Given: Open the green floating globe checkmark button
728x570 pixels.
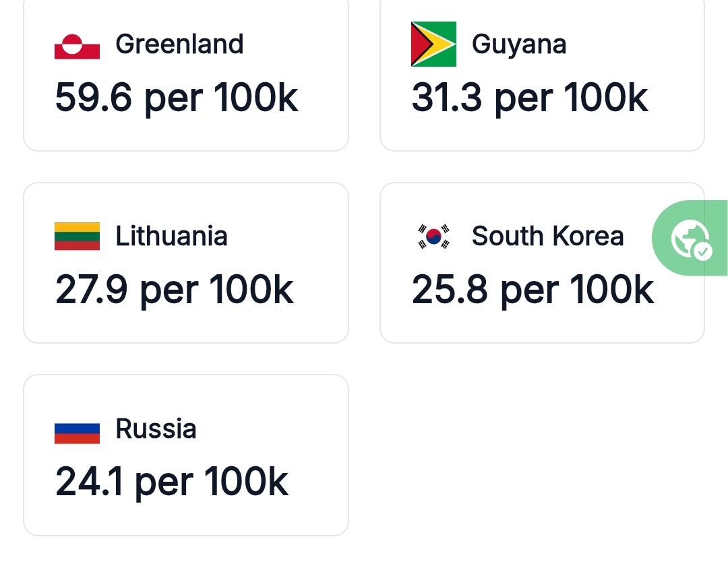Looking at the screenshot, I should 690,238.
